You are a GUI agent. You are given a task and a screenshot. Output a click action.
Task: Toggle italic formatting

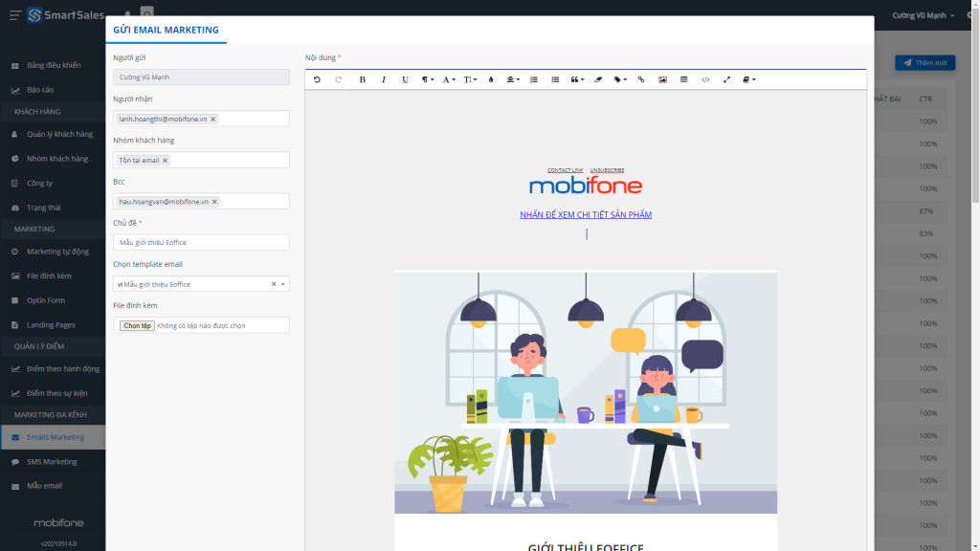coord(383,79)
